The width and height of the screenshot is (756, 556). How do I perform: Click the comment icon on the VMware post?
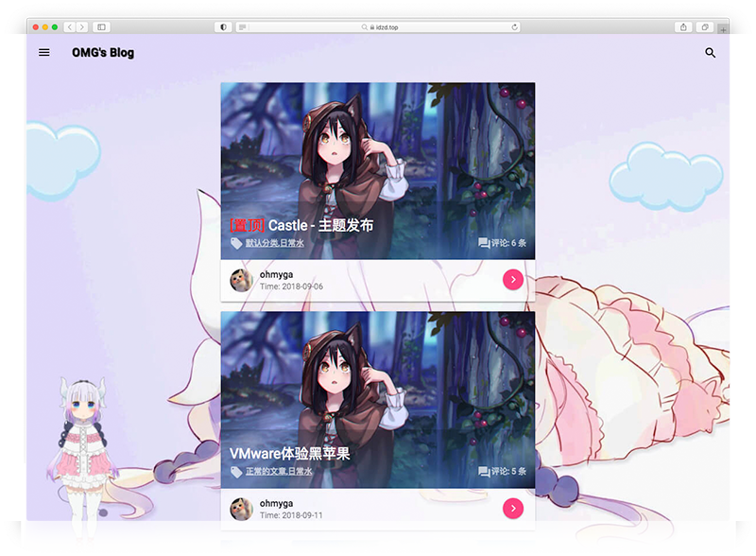pyautogui.click(x=484, y=471)
